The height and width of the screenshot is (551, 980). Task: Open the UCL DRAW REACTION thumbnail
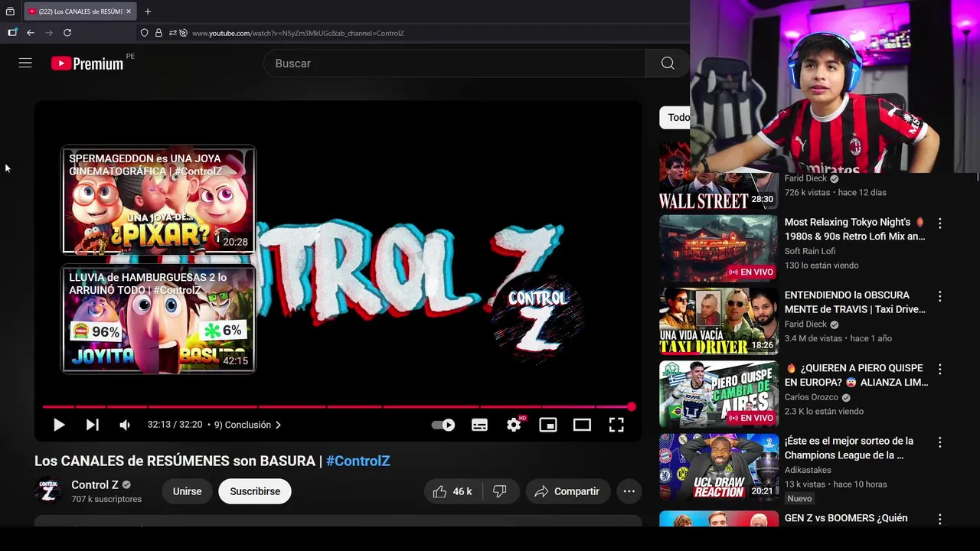(718, 467)
